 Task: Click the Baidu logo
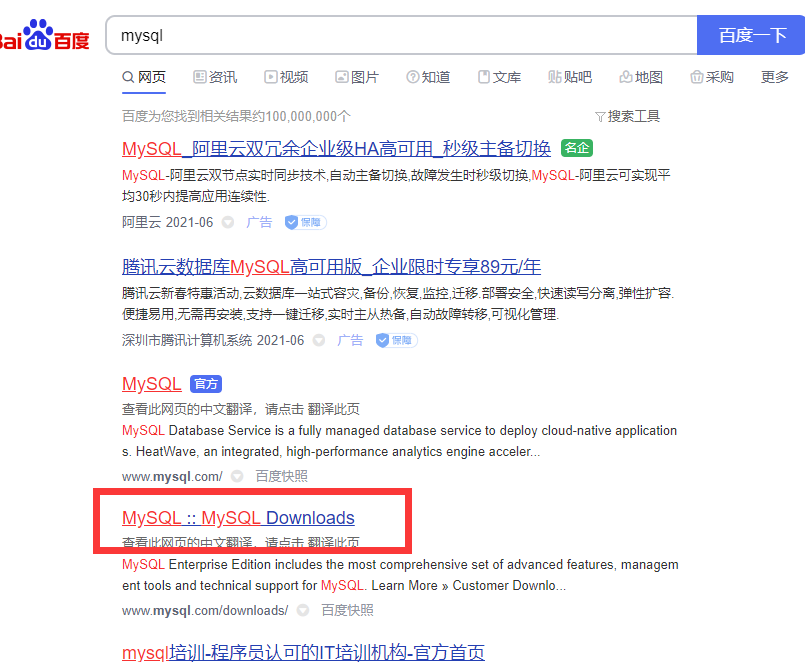pyautogui.click(x=45, y=35)
